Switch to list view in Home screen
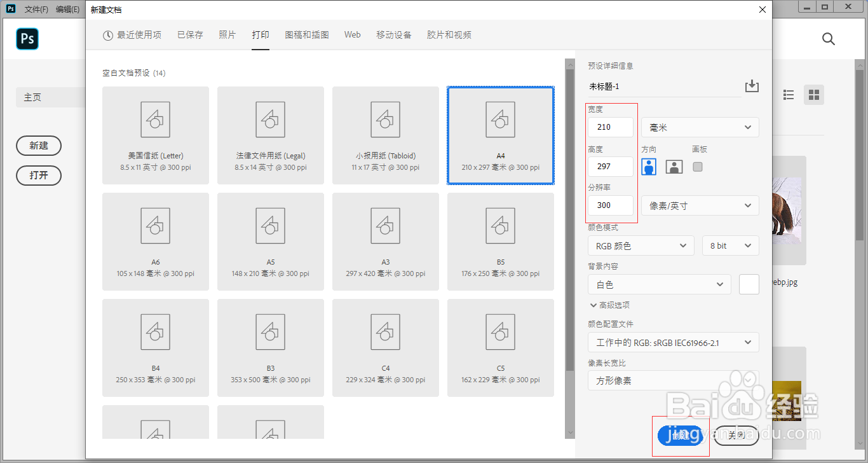The height and width of the screenshot is (463, 868). [788, 94]
